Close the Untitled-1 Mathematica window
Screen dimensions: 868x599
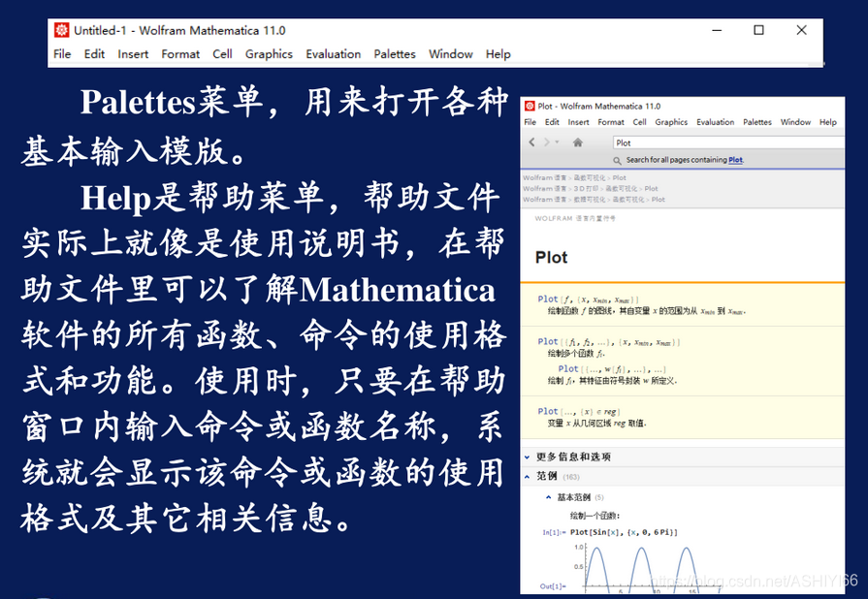pyautogui.click(x=802, y=30)
